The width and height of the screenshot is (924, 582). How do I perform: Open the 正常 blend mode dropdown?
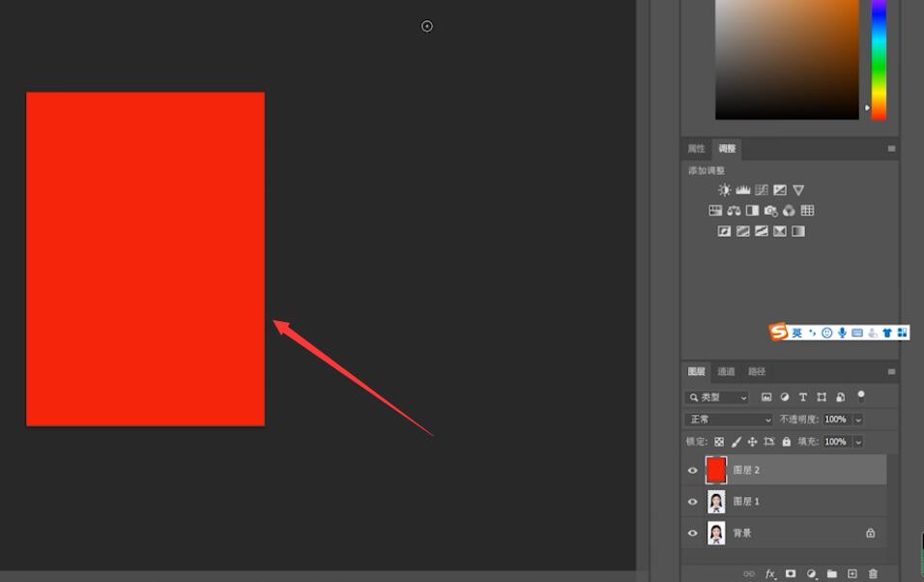coord(729,420)
